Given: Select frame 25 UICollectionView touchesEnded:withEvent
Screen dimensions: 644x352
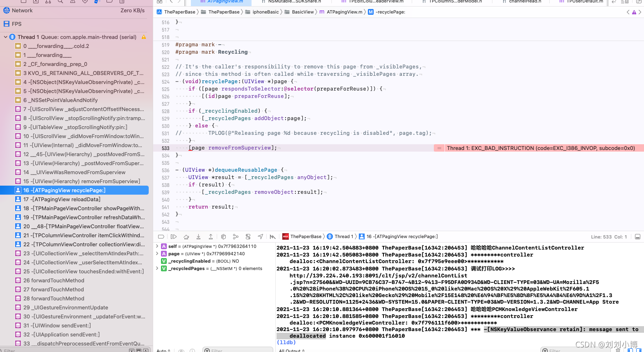Looking at the screenshot, I should click(74, 271).
